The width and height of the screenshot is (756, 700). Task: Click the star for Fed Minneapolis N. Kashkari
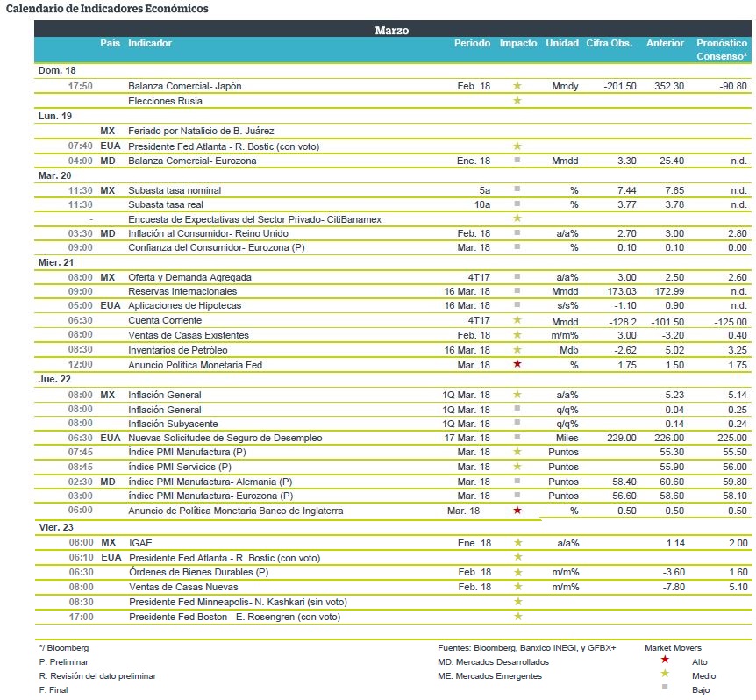[518, 601]
